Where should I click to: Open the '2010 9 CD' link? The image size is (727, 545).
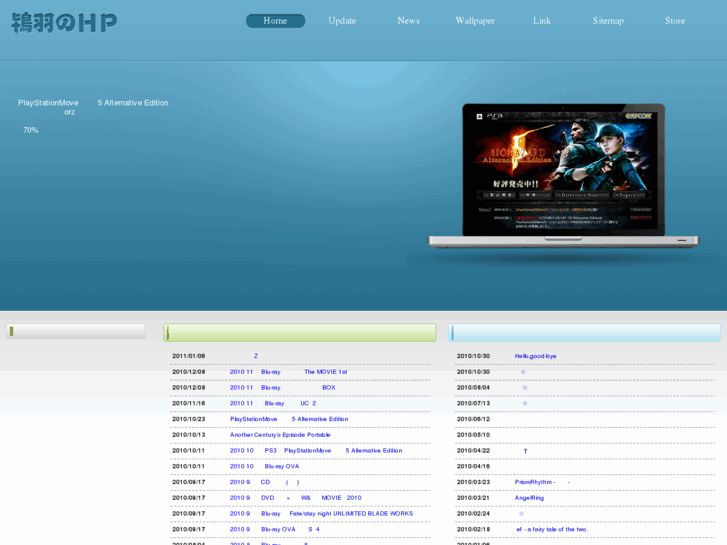(x=264, y=482)
